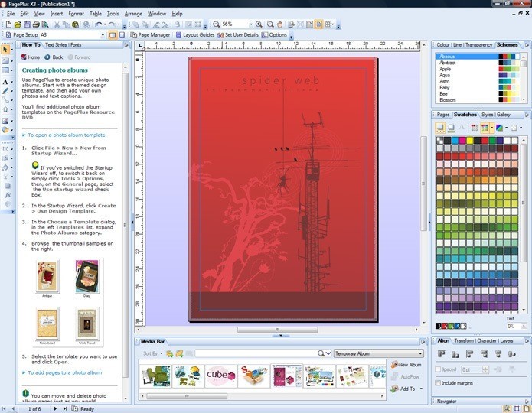Click Set User Details in context toolbar
532x413 pixels.
238,35
